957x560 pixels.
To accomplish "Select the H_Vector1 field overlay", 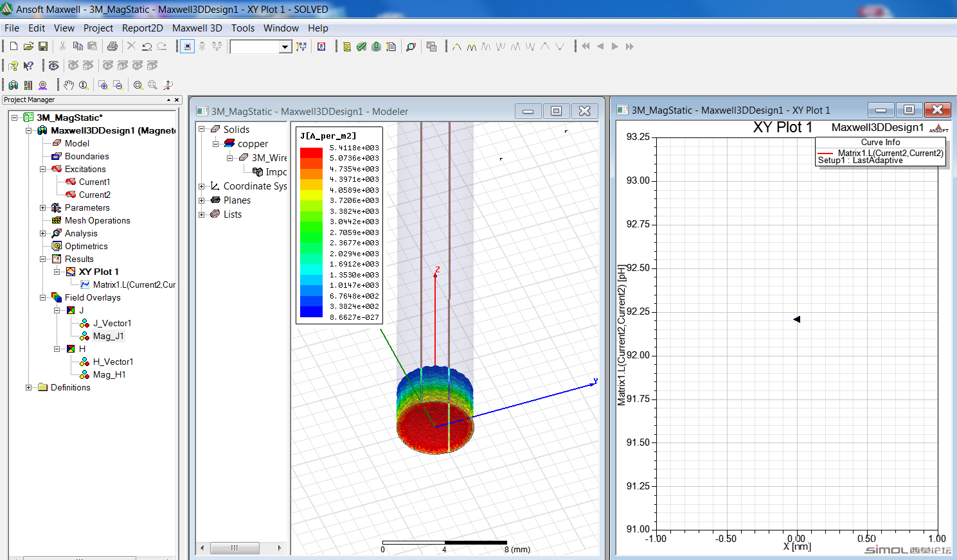I will pyautogui.click(x=113, y=362).
